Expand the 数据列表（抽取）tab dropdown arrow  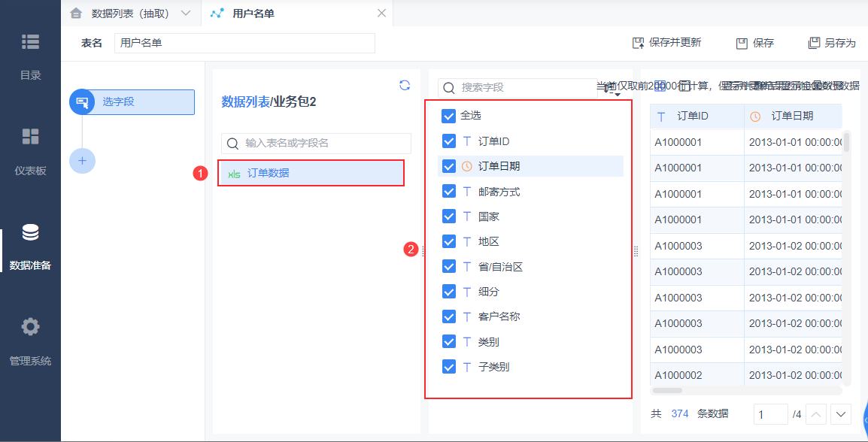187,13
